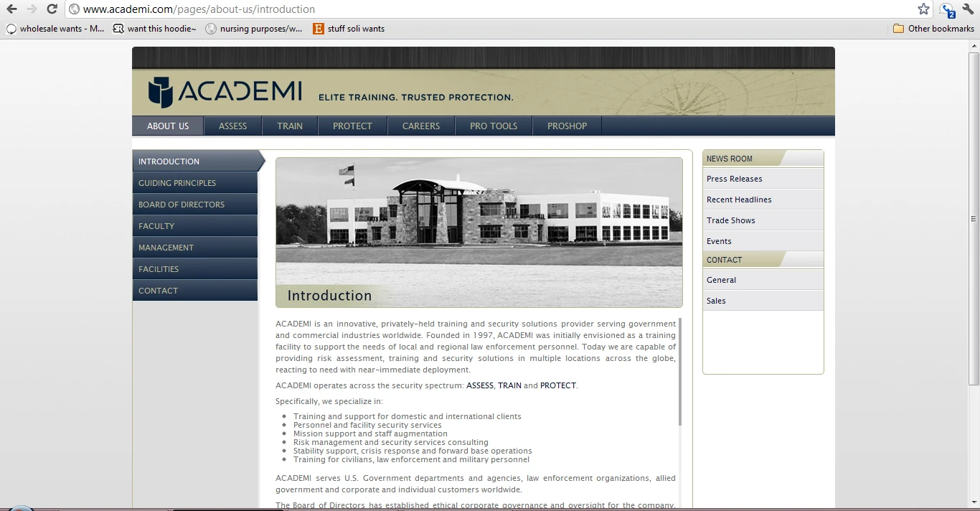
Task: Open the 'nursing purposes' bookmark
Action: [x=254, y=29]
